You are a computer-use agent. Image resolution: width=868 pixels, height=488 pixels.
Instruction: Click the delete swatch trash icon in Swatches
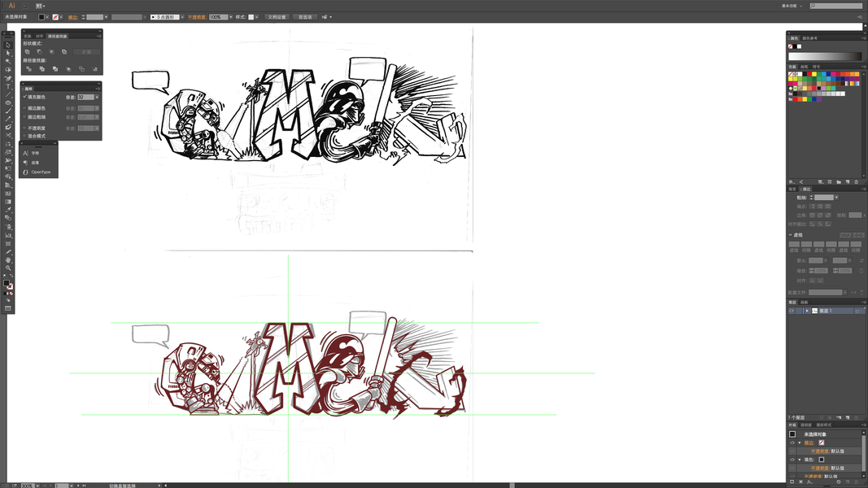857,181
